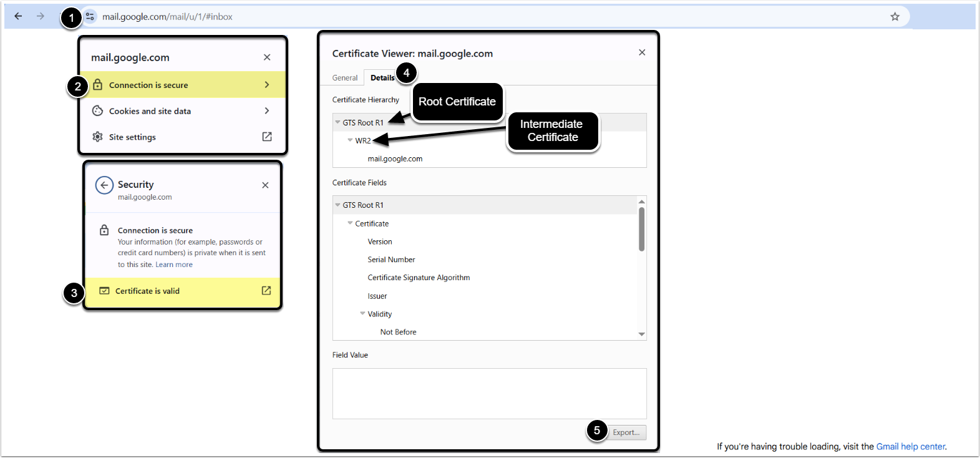Viewport: 980px width, 458px height.
Task: Click the Export button
Action: click(x=626, y=432)
